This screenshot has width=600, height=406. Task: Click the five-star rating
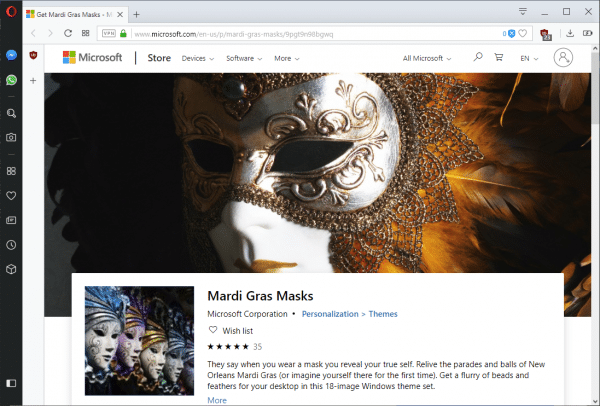pyautogui.click(x=228, y=347)
